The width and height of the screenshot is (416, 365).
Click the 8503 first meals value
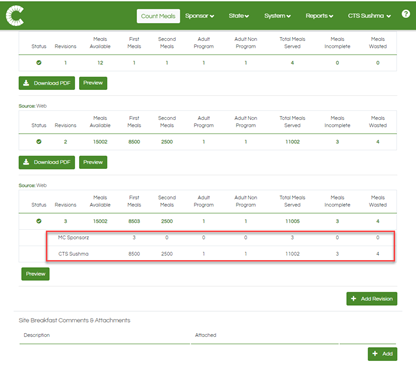click(x=134, y=221)
